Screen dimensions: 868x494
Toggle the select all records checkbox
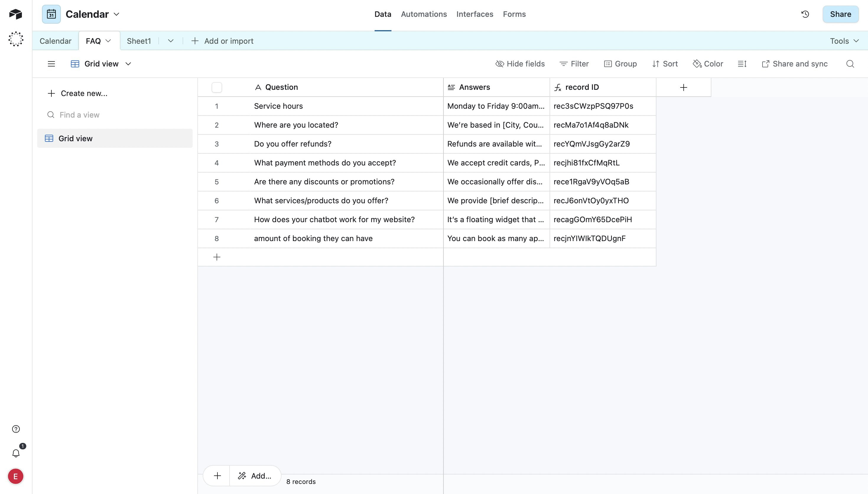coord(217,87)
